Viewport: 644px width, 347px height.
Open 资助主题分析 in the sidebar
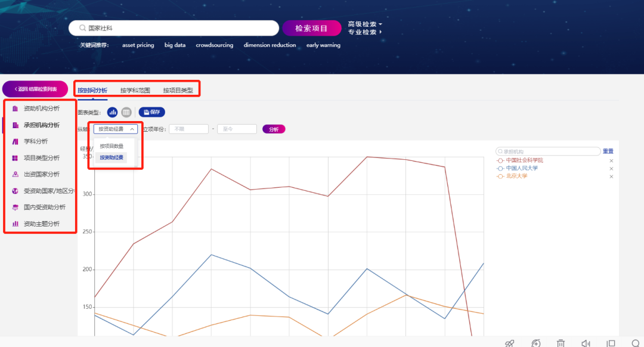(41, 224)
